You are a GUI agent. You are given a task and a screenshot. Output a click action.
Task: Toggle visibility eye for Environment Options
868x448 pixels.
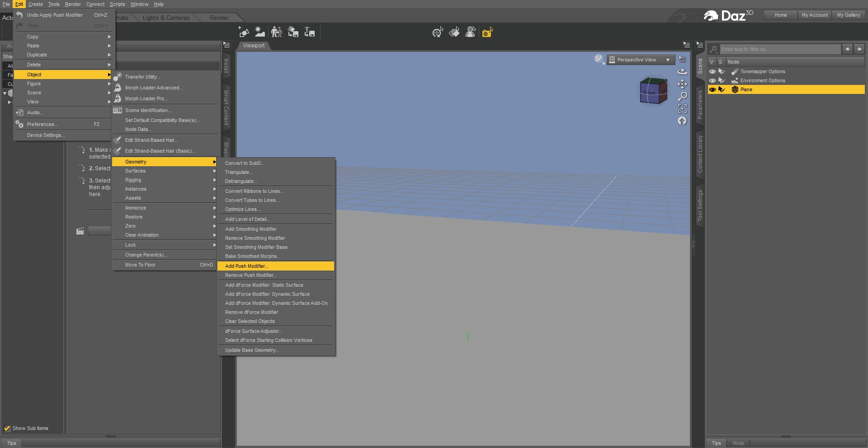712,80
